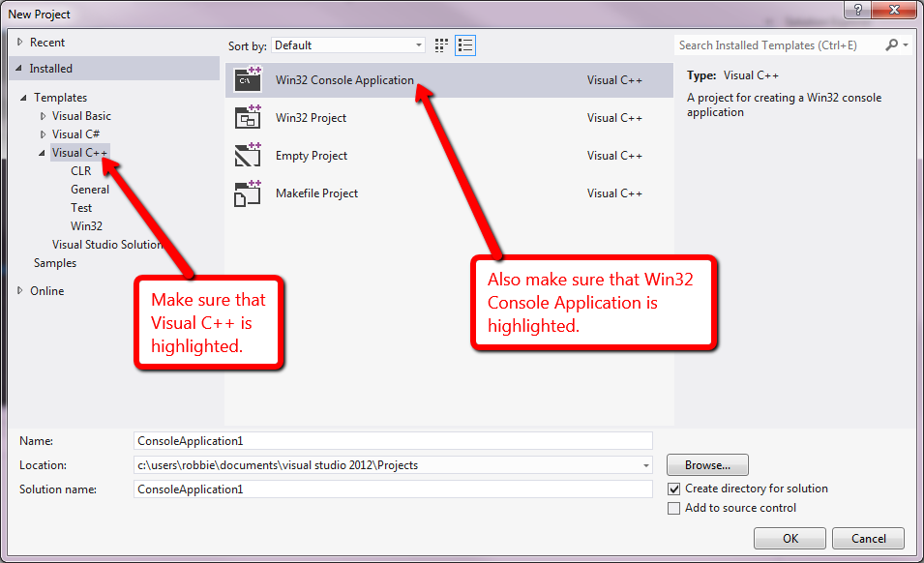Image resolution: width=924 pixels, height=563 pixels.
Task: Click the Search Installed Templates box
Action: coord(779,44)
